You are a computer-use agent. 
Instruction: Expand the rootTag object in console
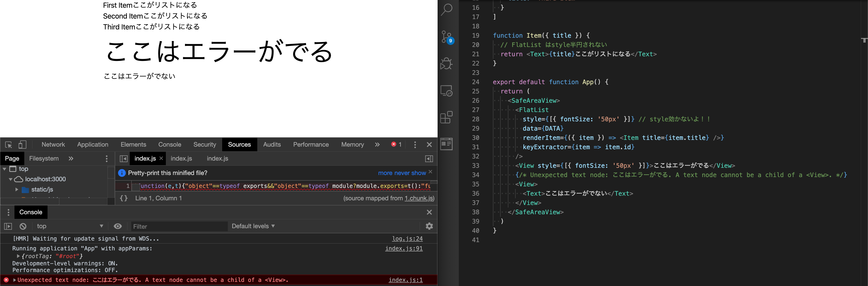[x=18, y=256]
